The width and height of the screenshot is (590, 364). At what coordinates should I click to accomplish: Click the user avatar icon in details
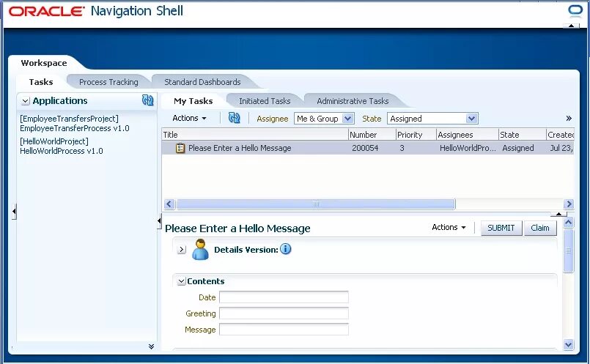point(200,249)
